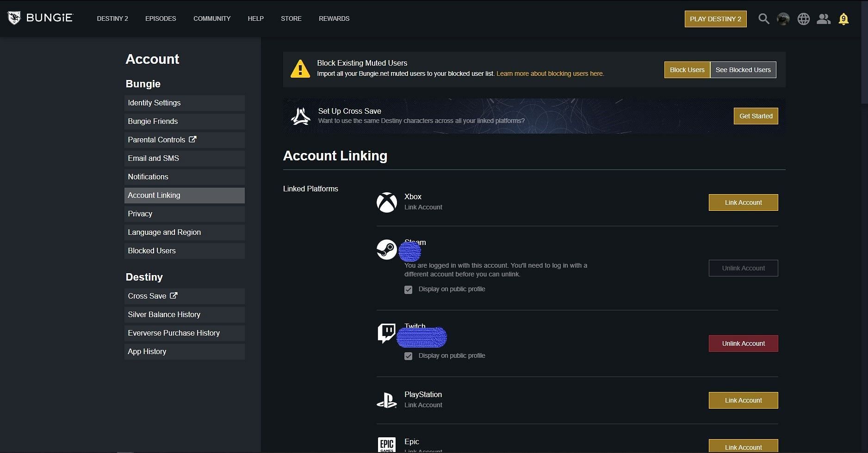The image size is (868, 453).
Task: Open the Destiny 2 nav menu
Action: (x=112, y=18)
